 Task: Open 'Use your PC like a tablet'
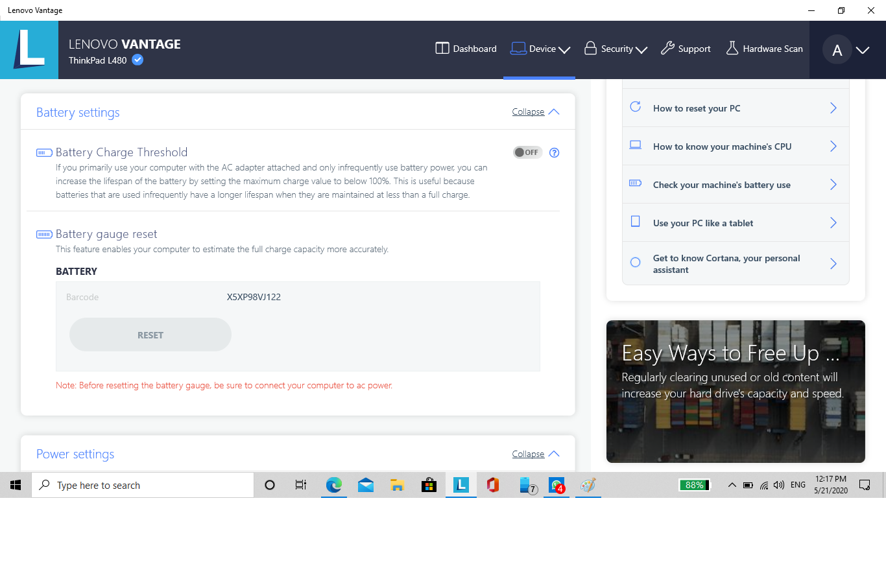click(736, 222)
